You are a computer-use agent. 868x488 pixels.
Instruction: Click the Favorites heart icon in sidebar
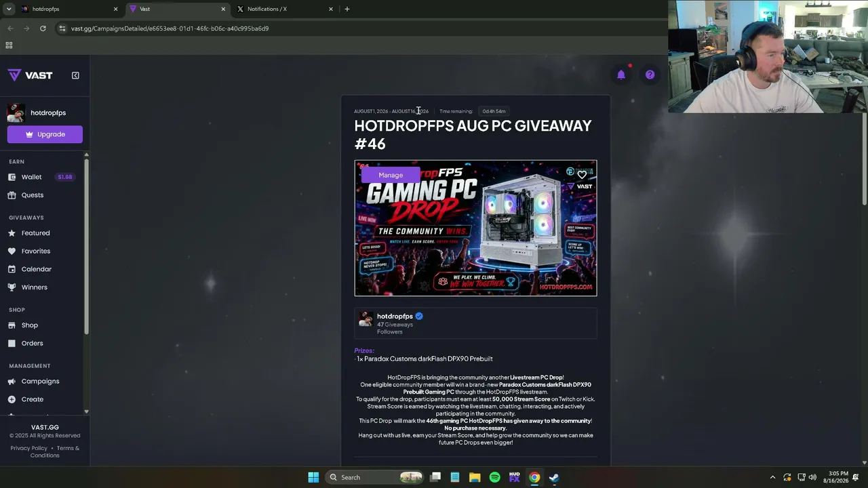point(12,251)
